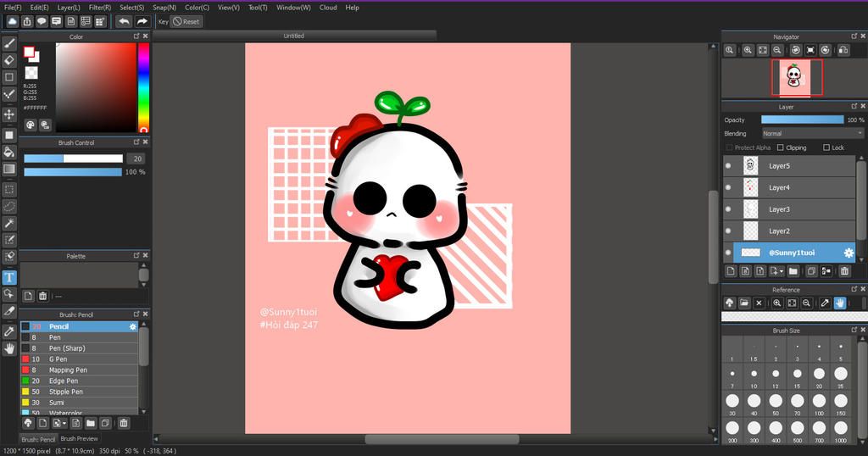The height and width of the screenshot is (456, 868).
Task: Select the Magic Wand tool
Action: pyautogui.click(x=8, y=223)
